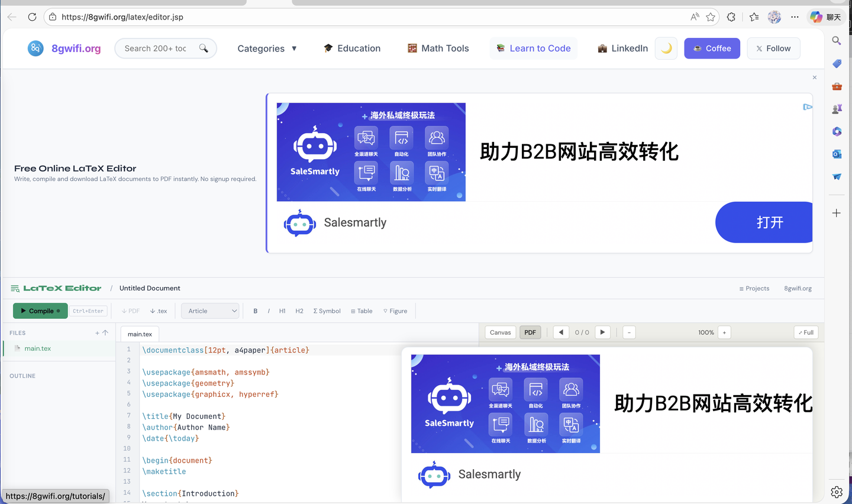Click the Coffee button
Image resolution: width=852 pixels, height=504 pixels.
pyautogui.click(x=712, y=49)
